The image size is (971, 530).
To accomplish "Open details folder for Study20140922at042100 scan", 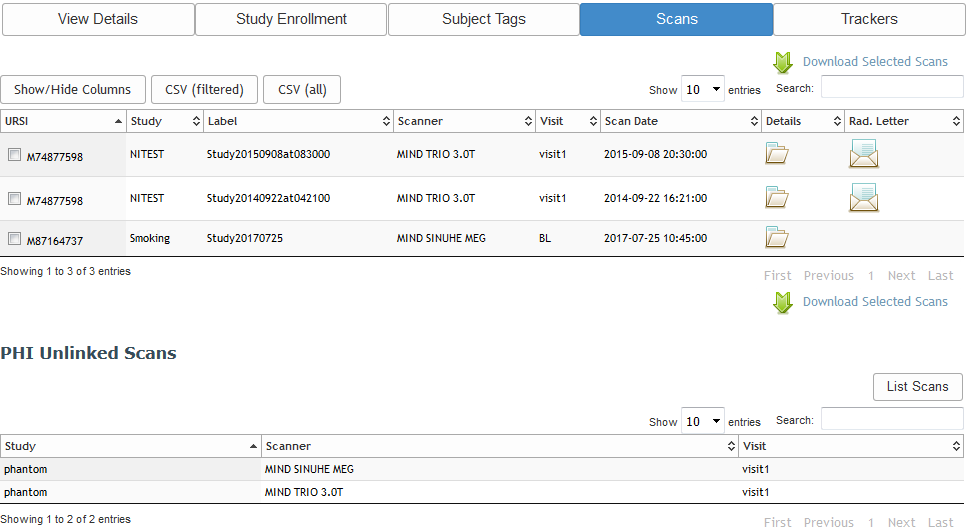I will click(777, 197).
